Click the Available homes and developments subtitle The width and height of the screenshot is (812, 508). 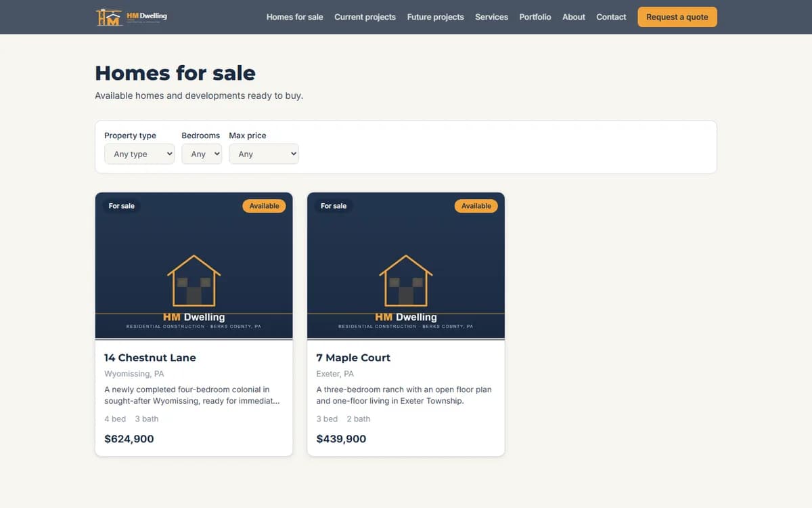tap(199, 96)
